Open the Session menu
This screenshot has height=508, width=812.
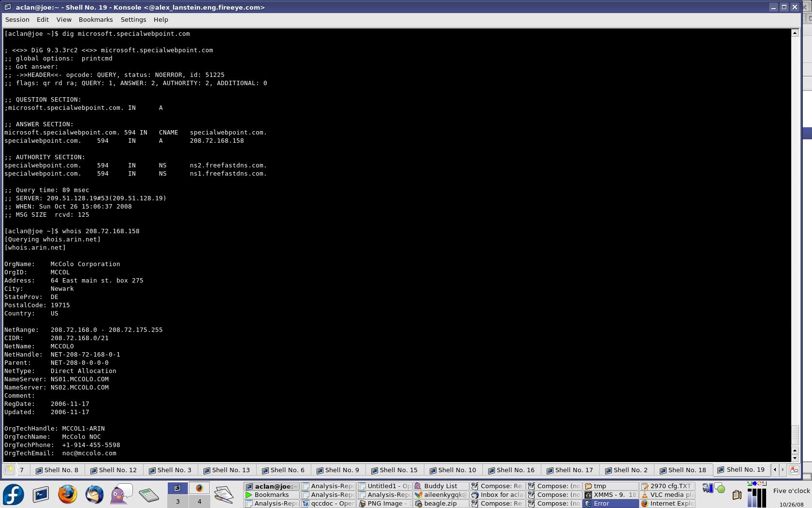(17, 20)
